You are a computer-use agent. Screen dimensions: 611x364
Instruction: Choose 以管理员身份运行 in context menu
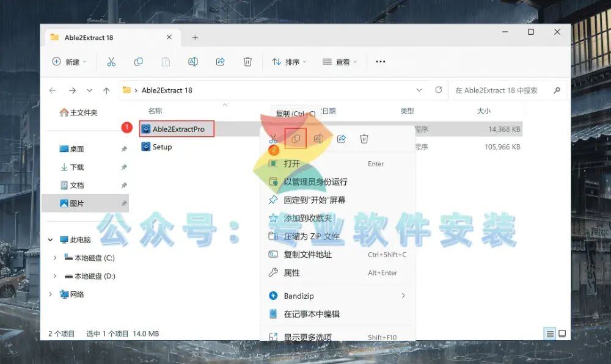click(x=337, y=182)
